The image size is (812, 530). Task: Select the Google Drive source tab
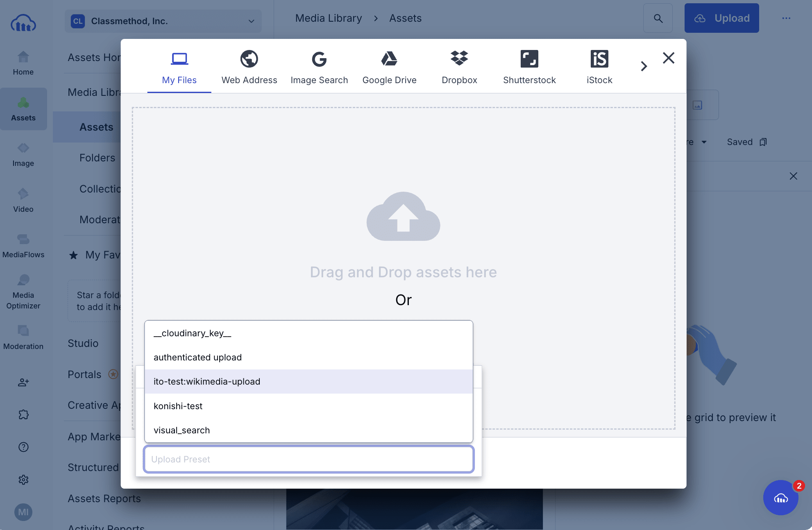click(x=390, y=68)
